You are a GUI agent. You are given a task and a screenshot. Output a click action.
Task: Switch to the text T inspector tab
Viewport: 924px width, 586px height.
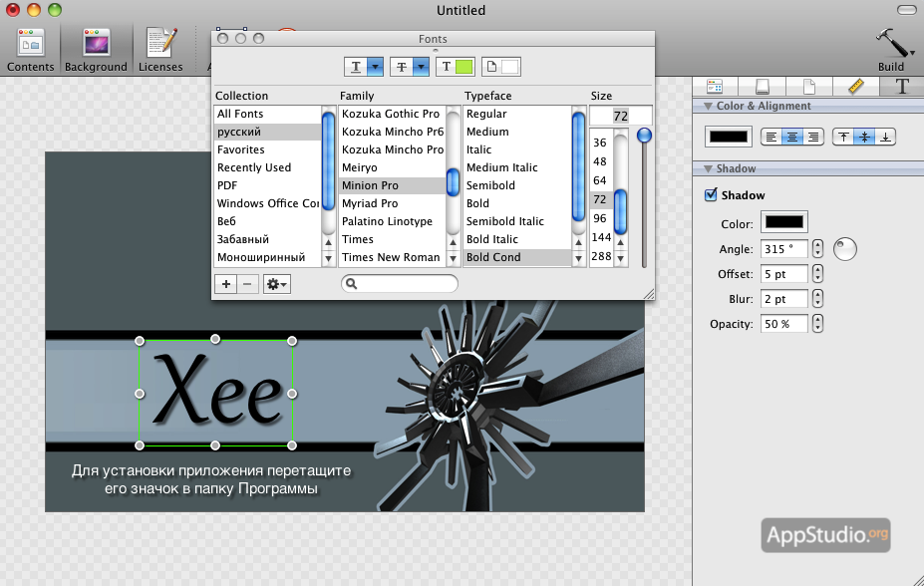pos(902,87)
